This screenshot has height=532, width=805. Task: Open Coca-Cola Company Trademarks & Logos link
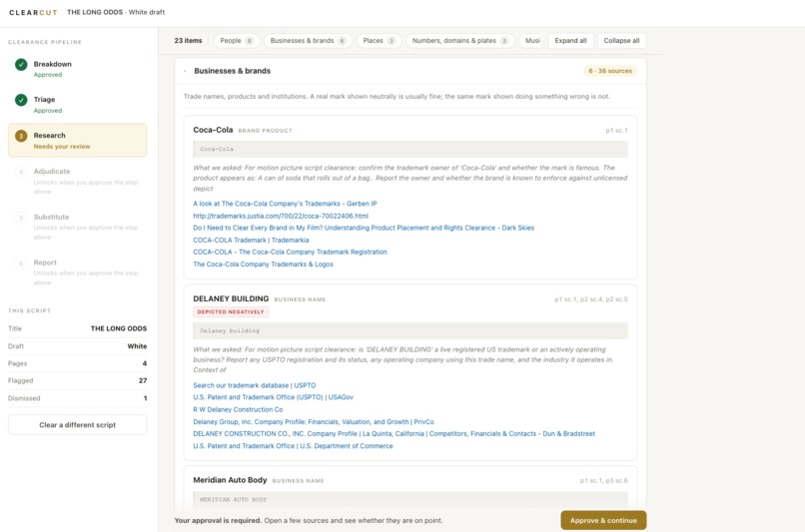click(x=263, y=265)
